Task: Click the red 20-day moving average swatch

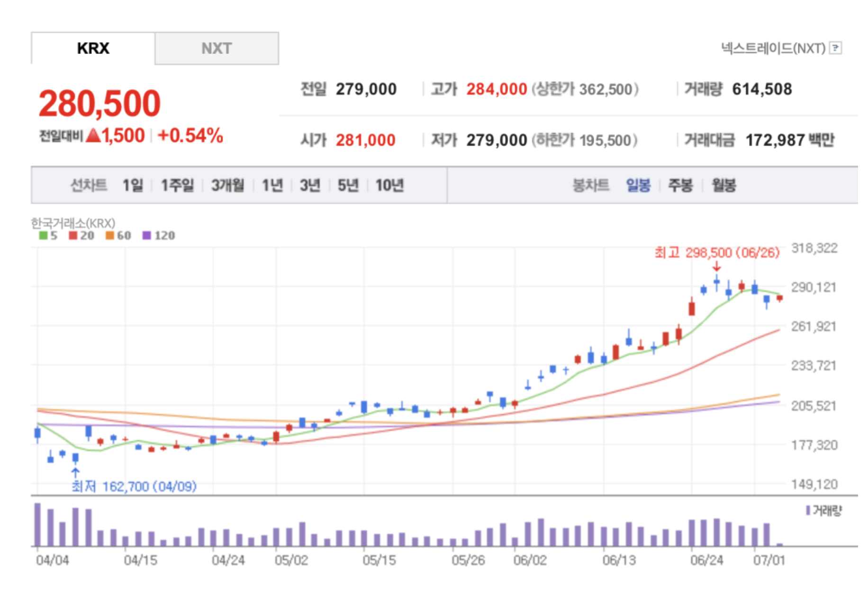Action: tap(73, 235)
